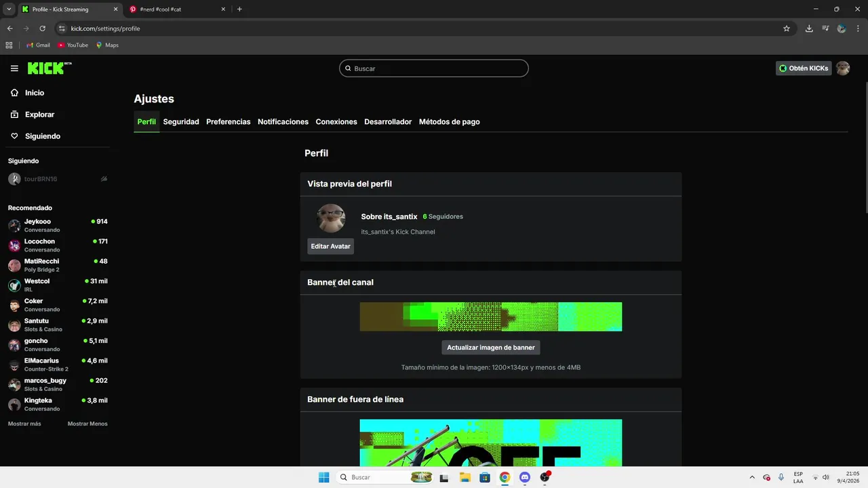Open the Windows Start menu
Image resolution: width=868 pixels, height=488 pixels.
pos(324,477)
